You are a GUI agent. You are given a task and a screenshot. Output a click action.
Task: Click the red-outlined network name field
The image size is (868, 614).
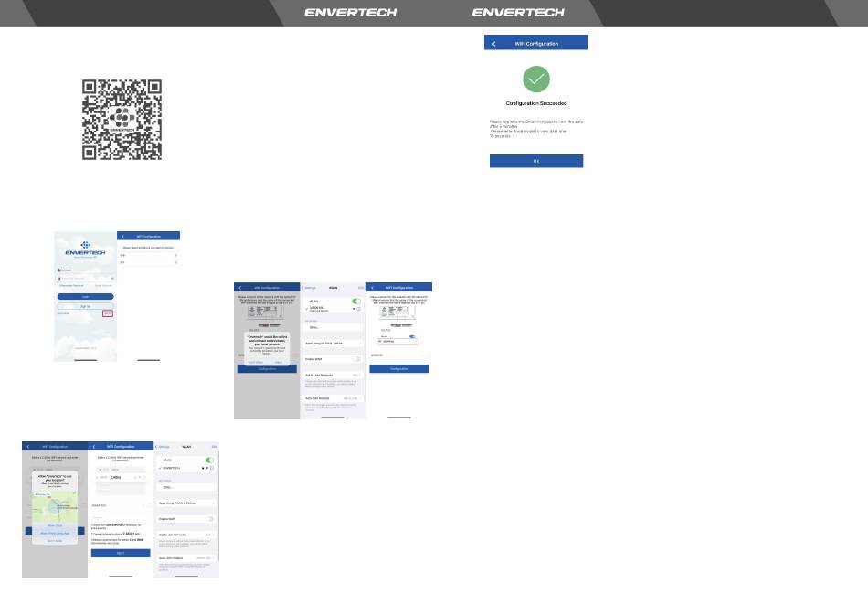click(397, 342)
